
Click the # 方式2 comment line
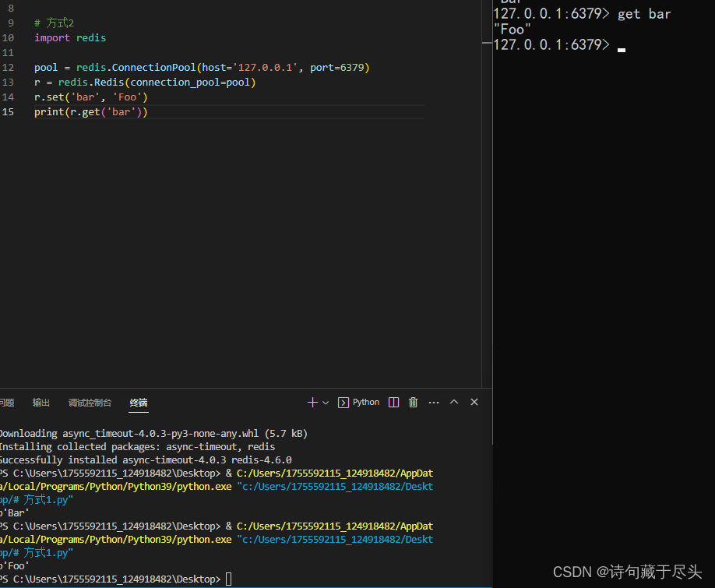(x=55, y=23)
